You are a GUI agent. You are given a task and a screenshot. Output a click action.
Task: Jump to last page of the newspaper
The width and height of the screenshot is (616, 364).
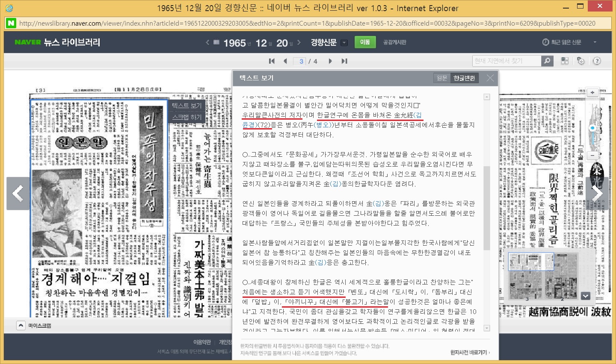point(344,61)
